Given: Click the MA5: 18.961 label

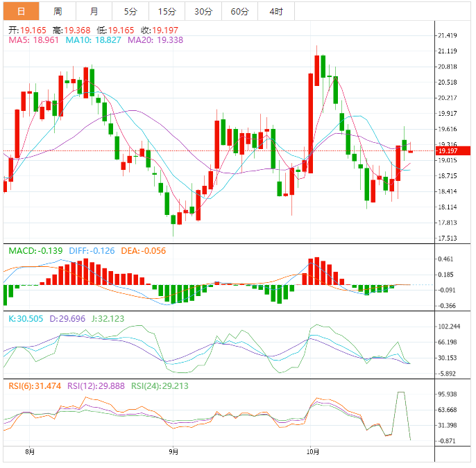Looking at the screenshot, I should coord(33,40).
